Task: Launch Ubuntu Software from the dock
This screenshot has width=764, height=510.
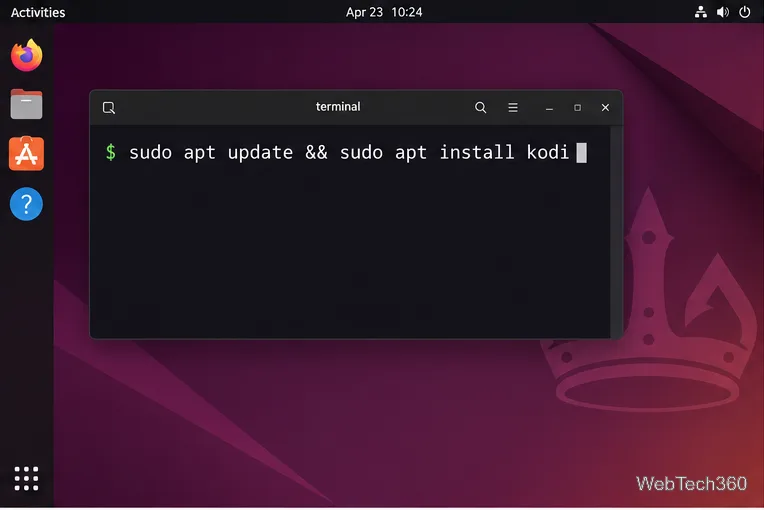Action: (27, 153)
